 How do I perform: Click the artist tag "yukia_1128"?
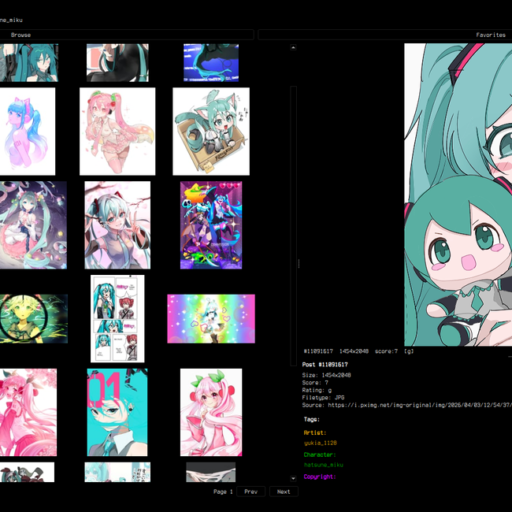pos(320,443)
